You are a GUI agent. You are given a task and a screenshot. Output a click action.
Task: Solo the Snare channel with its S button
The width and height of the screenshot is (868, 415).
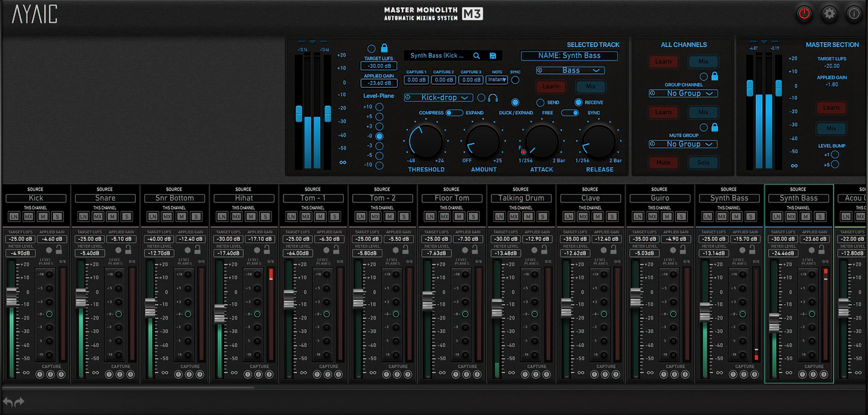point(127,217)
